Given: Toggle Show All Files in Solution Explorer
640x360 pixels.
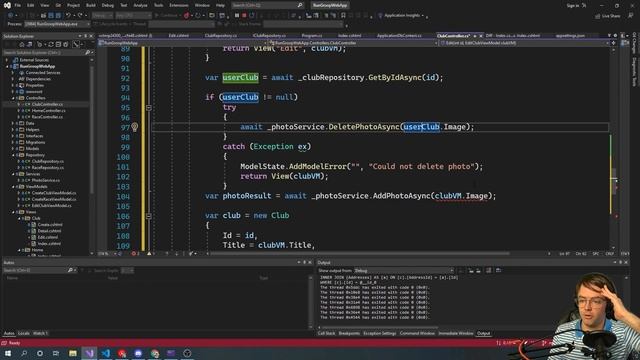Looking at the screenshot, I should coord(65,44).
